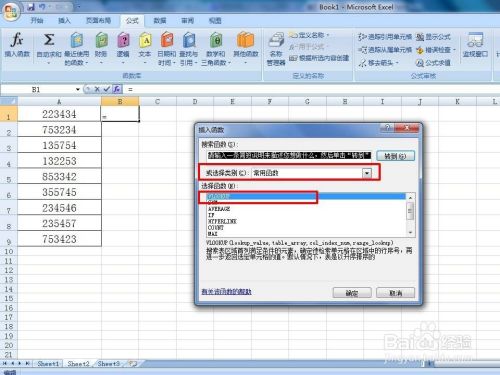This screenshot has height=375, width=500.
Task: Click the formula bar fx icon
Action: 117,89
